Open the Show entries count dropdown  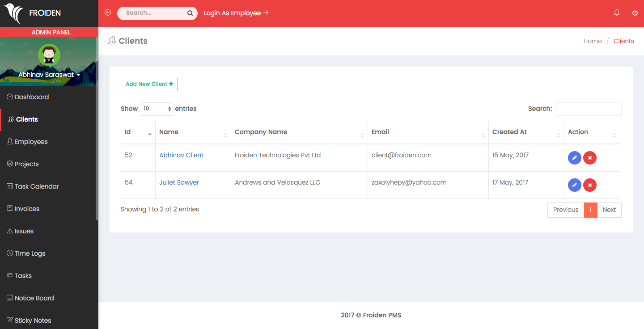tap(156, 109)
